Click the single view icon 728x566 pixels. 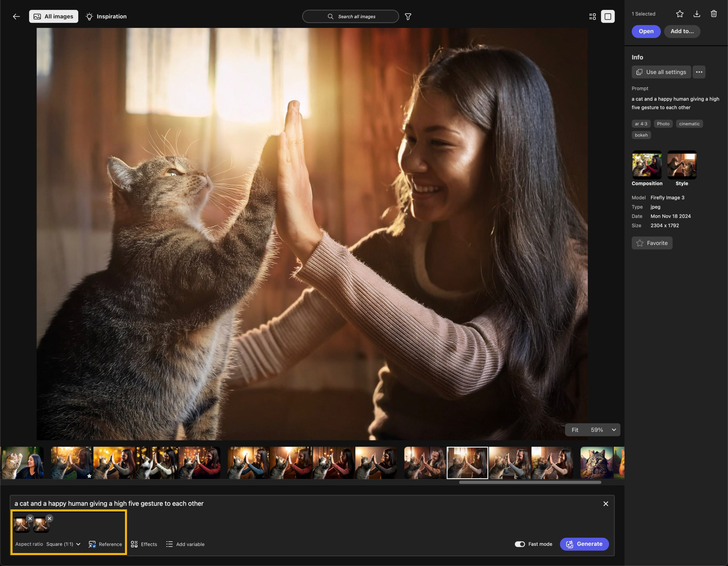pyautogui.click(x=607, y=16)
